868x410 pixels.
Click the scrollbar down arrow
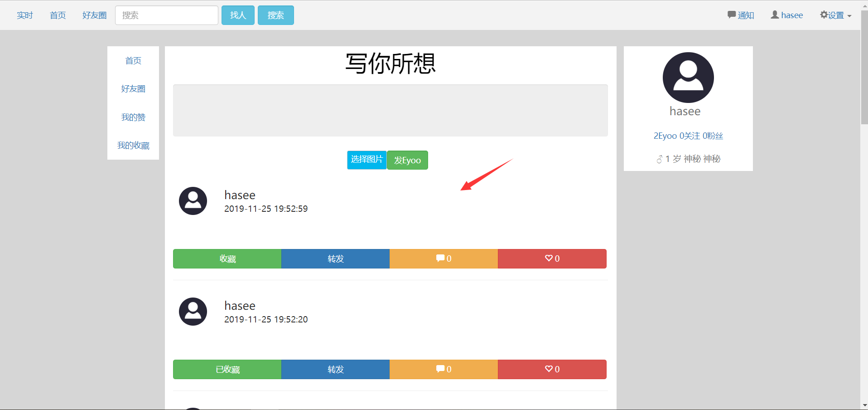pos(864,405)
